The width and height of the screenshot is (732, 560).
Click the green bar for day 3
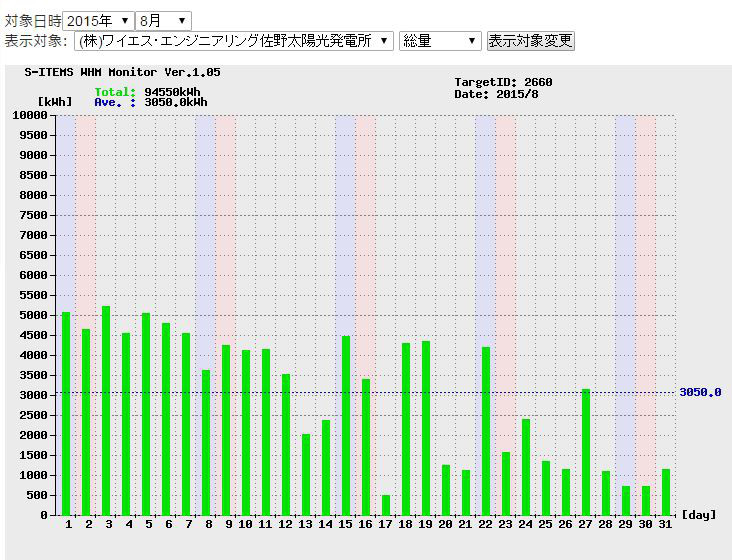(106, 411)
